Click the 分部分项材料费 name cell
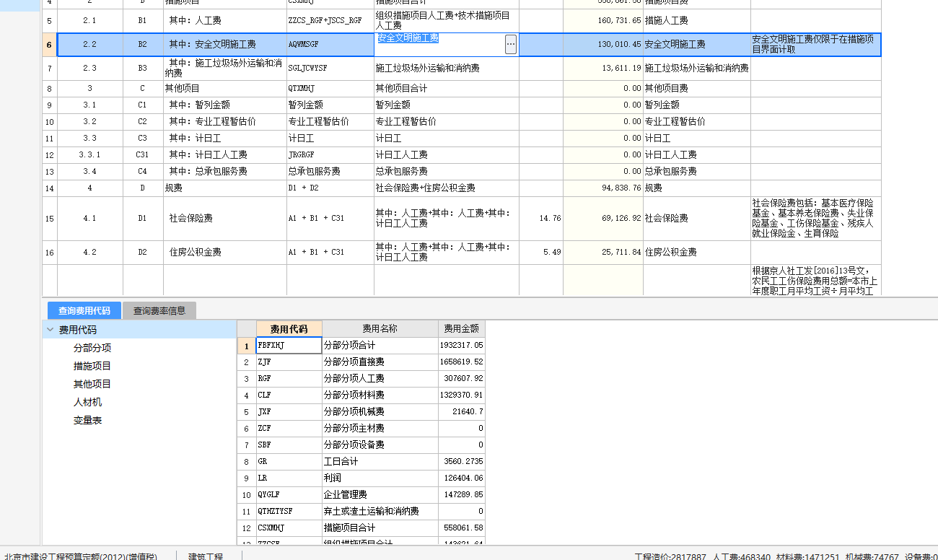 point(380,395)
